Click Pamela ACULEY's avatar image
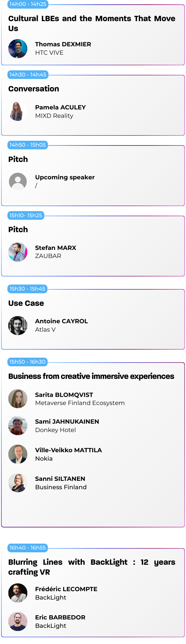Screen dimensions: 186x644 (x=18, y=111)
